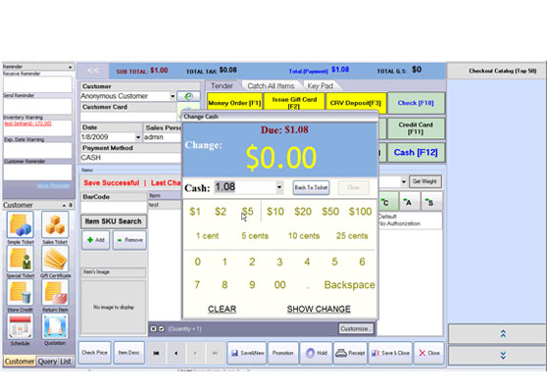This screenshot has width=547, height=392.
Task: Choose the Store Credit icon
Action: pos(21,292)
